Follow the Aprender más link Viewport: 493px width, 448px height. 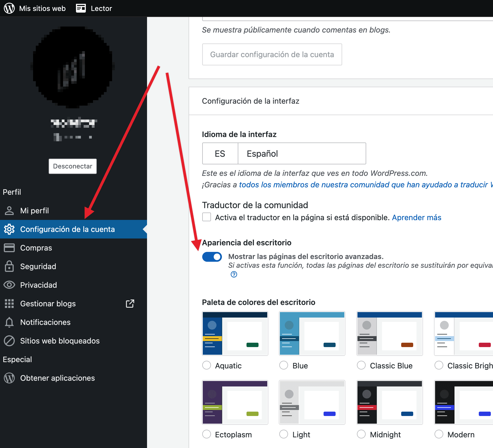point(416,217)
